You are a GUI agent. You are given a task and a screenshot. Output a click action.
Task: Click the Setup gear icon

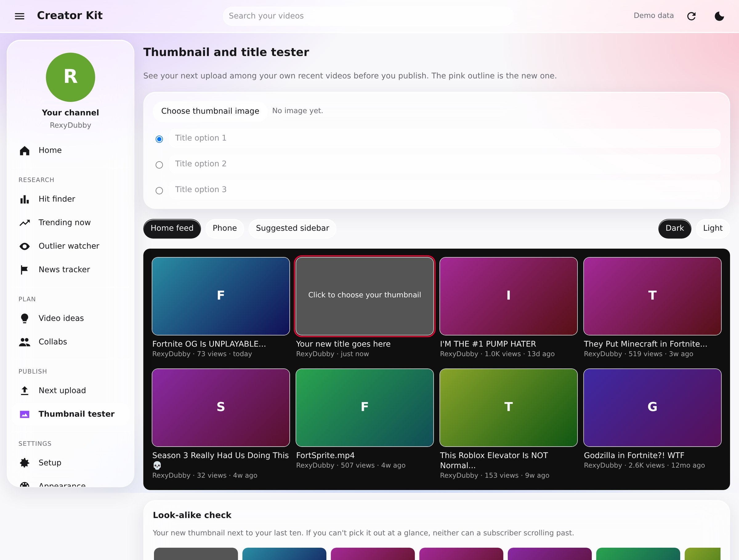tap(24, 463)
